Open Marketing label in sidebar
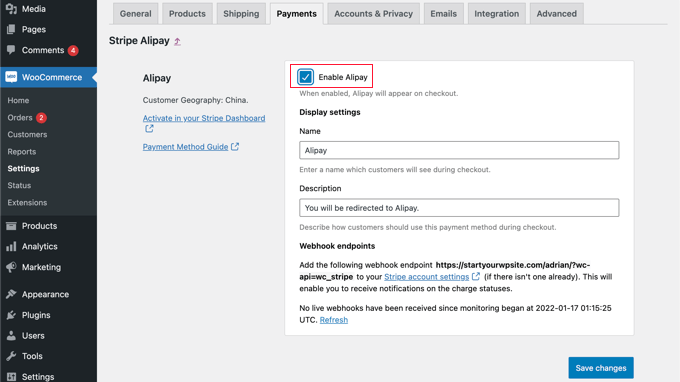The width and height of the screenshot is (680, 382). [41, 267]
